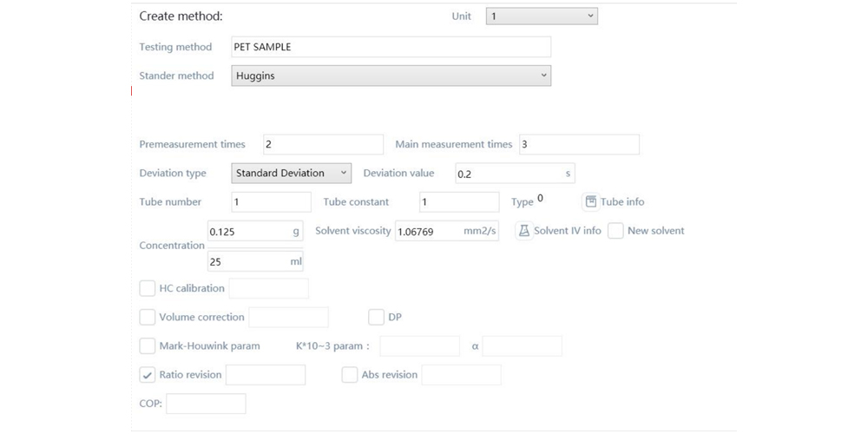Tick the New solvent checkbox

pos(615,231)
